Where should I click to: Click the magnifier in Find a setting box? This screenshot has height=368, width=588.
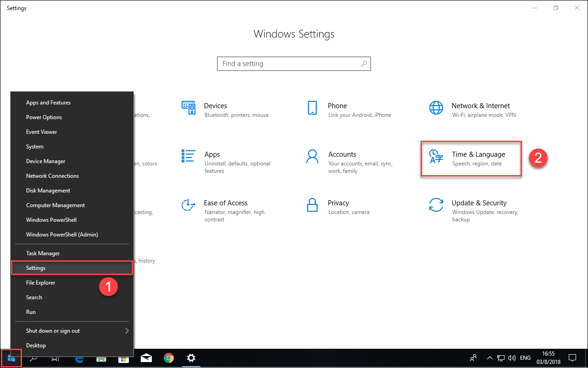364,64
